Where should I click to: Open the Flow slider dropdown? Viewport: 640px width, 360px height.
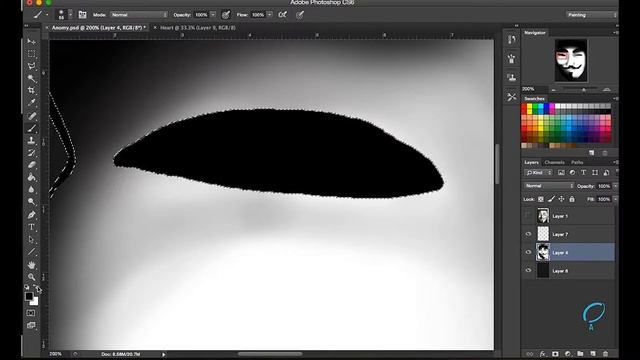(269, 15)
